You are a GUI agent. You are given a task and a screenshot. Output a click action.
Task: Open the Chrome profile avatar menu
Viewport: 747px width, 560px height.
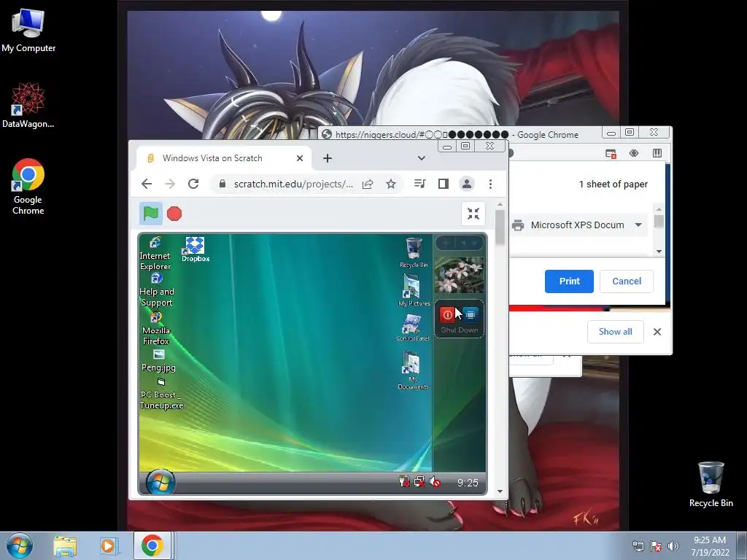pos(466,184)
